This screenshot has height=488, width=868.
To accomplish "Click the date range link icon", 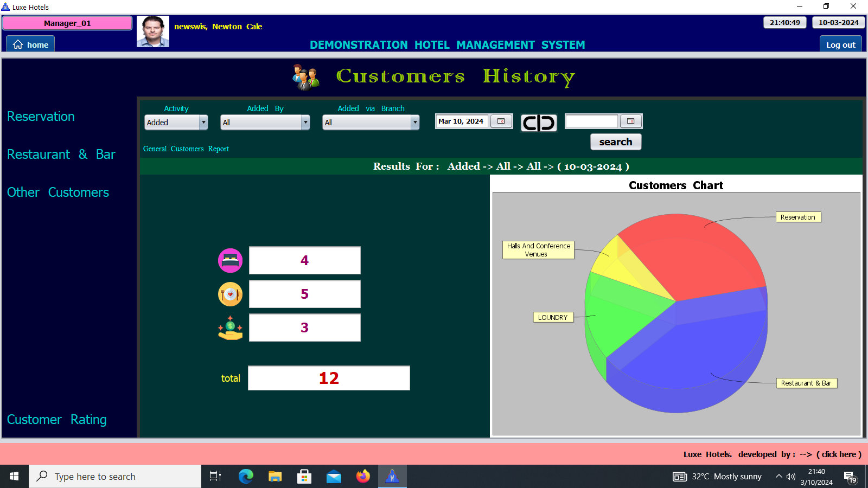I will [x=539, y=123].
